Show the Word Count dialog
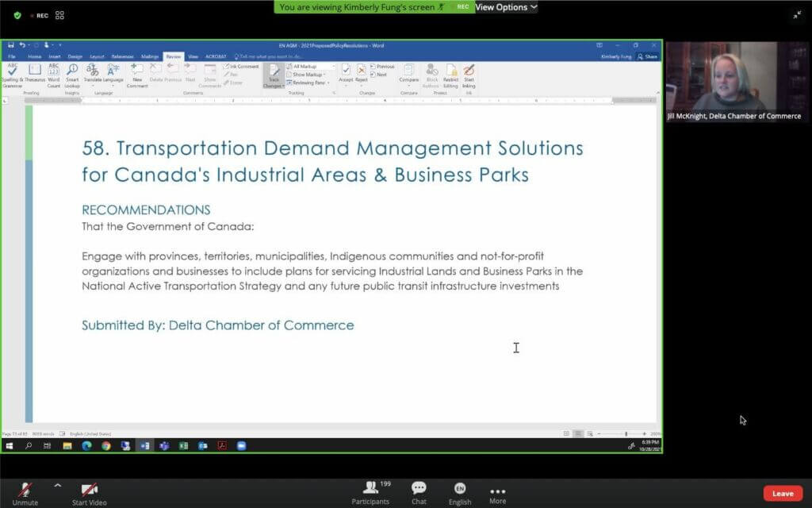 53,75
